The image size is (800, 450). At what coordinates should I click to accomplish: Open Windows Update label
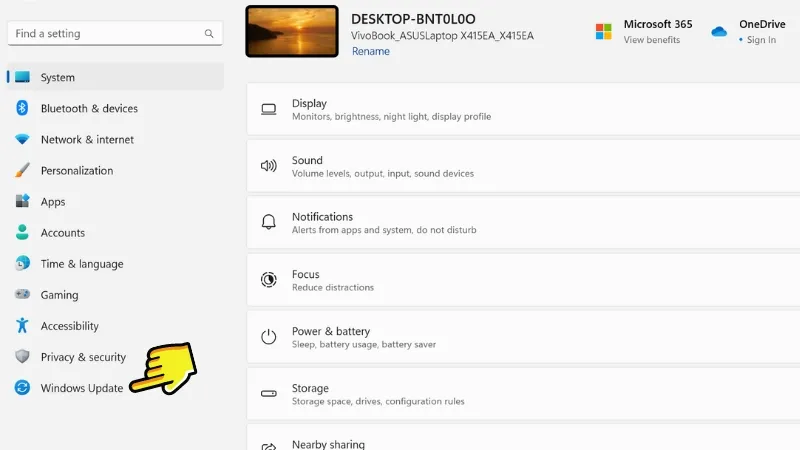[x=82, y=388]
